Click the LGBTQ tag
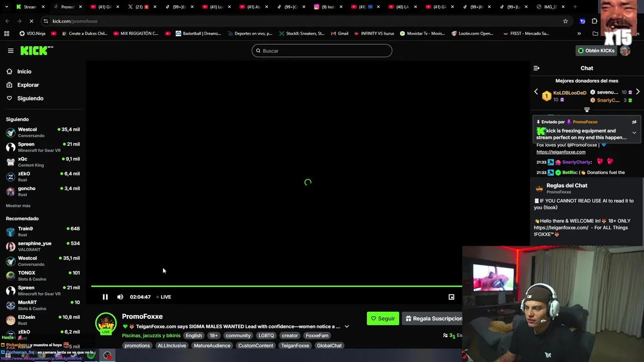 [x=266, y=336]
